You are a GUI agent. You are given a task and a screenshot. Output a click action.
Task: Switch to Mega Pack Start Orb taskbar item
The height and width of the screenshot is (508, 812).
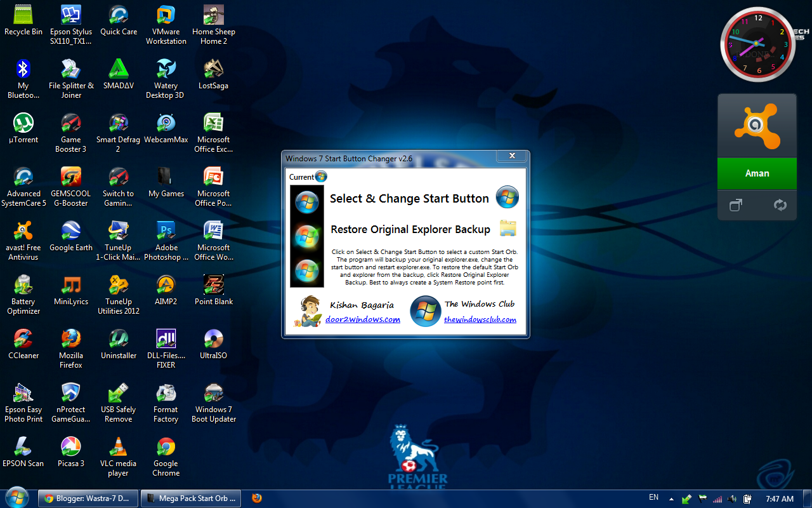[x=189, y=498]
